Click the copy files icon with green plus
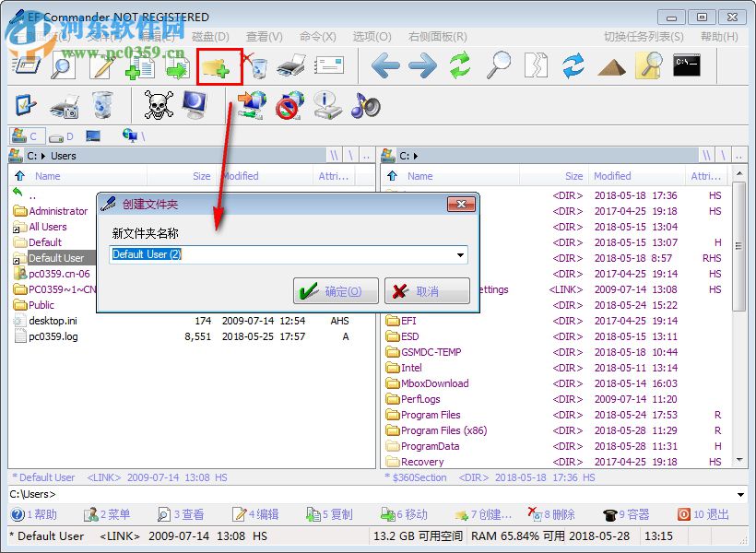This screenshot has height=553, width=756. [140, 66]
